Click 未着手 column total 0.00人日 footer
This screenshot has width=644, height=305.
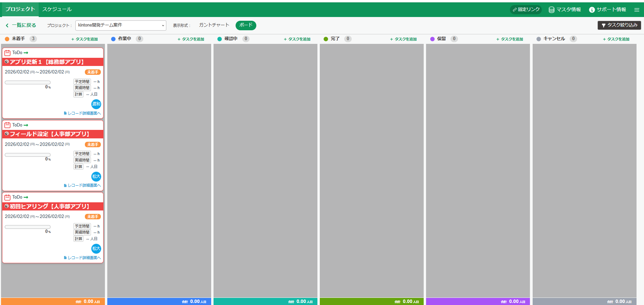(x=53, y=302)
